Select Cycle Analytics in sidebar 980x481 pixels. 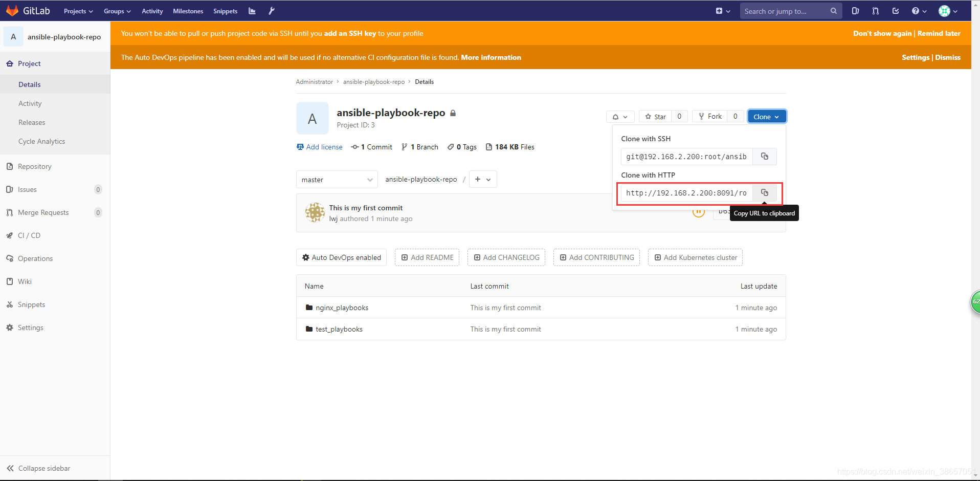55,141
